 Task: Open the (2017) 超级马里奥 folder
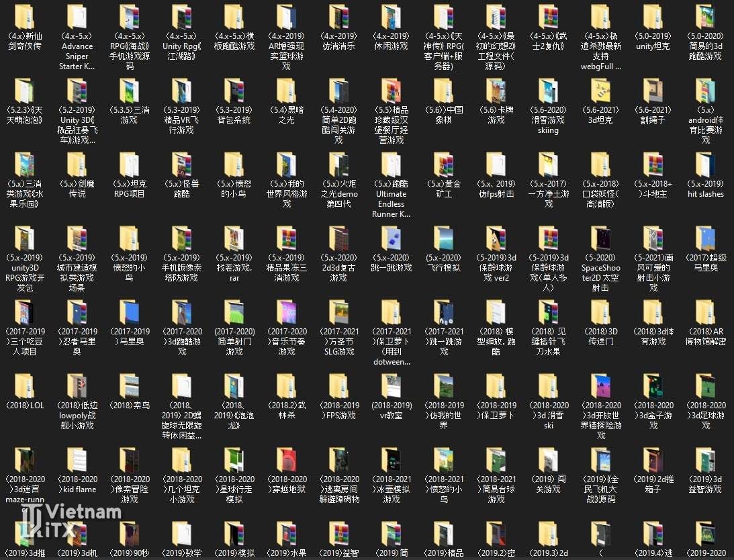pos(705,239)
